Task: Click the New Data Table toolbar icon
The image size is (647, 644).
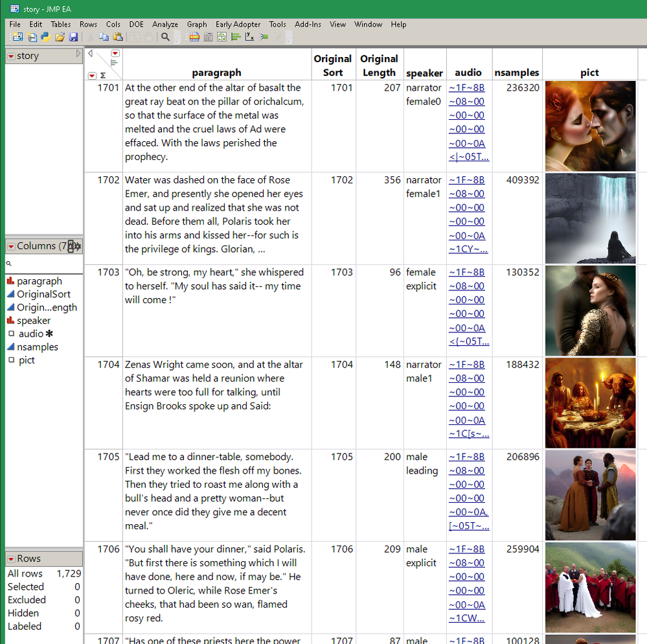Action: point(16,37)
